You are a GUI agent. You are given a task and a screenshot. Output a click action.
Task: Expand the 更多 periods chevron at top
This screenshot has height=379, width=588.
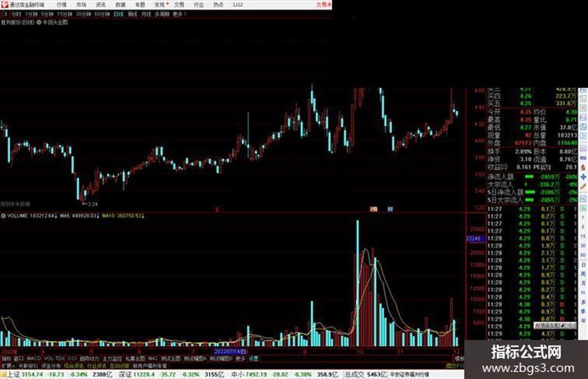tap(180, 14)
